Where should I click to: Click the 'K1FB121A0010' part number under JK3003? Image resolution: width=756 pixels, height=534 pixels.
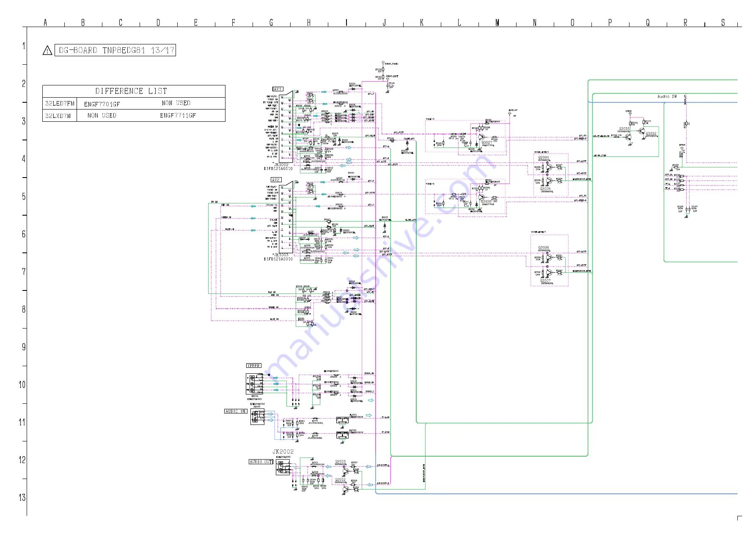[x=278, y=259]
